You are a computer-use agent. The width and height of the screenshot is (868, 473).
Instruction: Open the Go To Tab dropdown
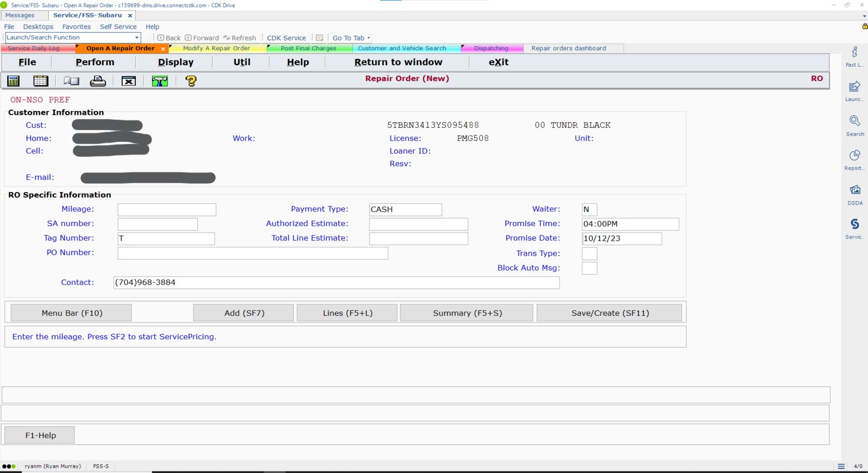coord(351,38)
